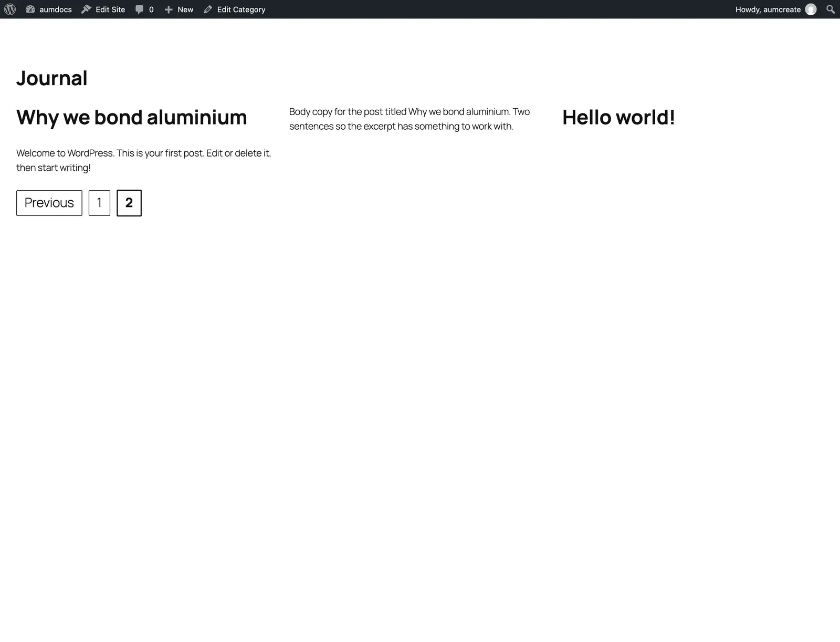Click the aumdocs dashboard icon

[x=30, y=9]
